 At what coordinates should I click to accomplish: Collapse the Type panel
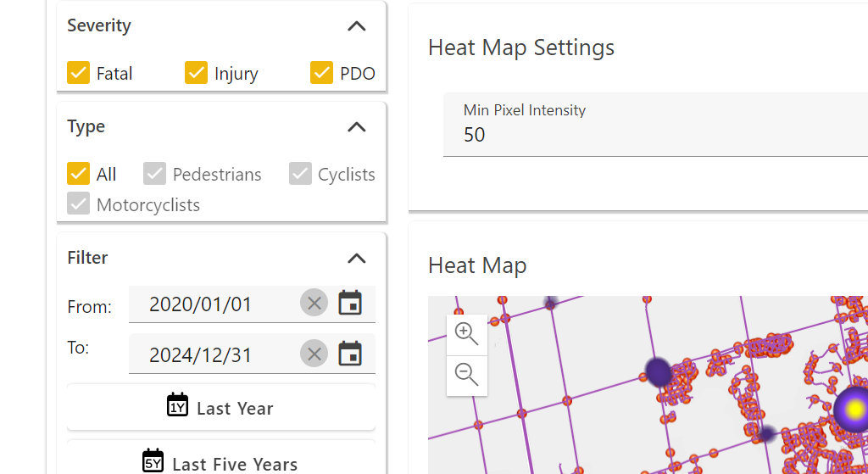point(357,127)
